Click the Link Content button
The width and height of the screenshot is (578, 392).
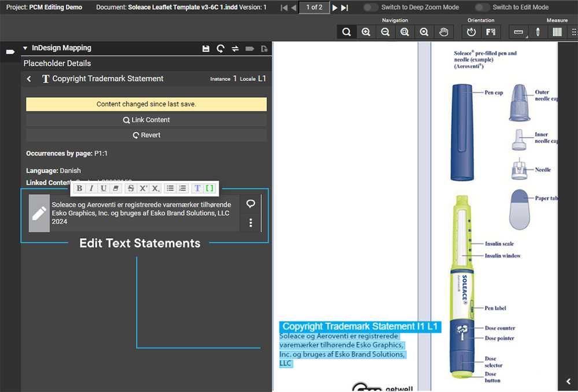click(x=146, y=120)
